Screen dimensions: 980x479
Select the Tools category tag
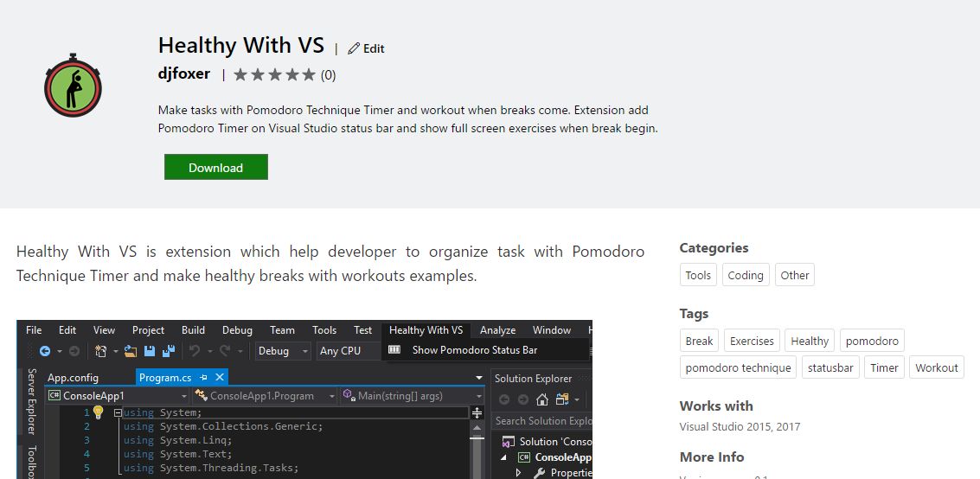point(698,275)
